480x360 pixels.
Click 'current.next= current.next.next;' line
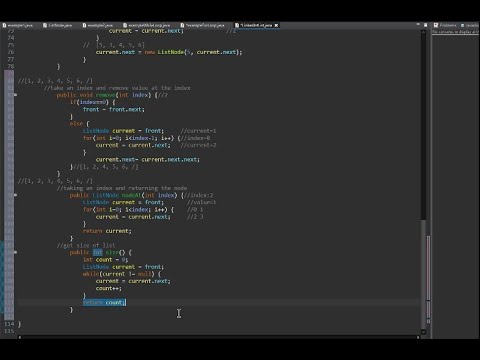[x=148, y=160]
